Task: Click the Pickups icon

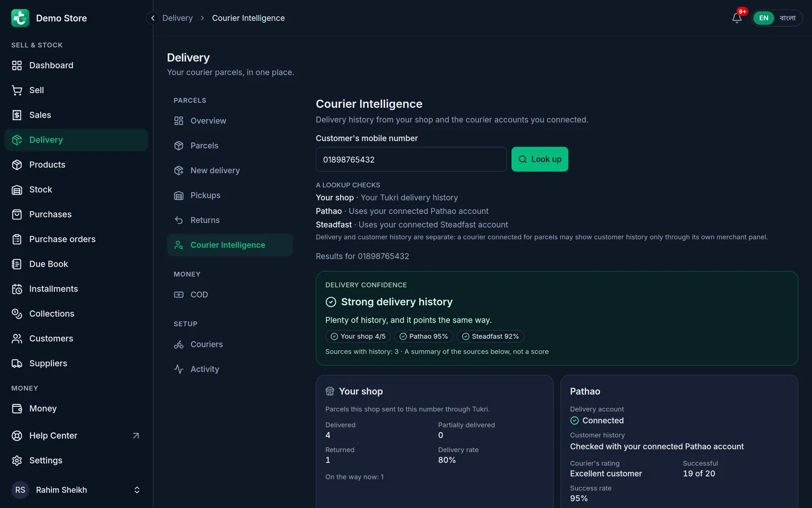Action: (179, 196)
